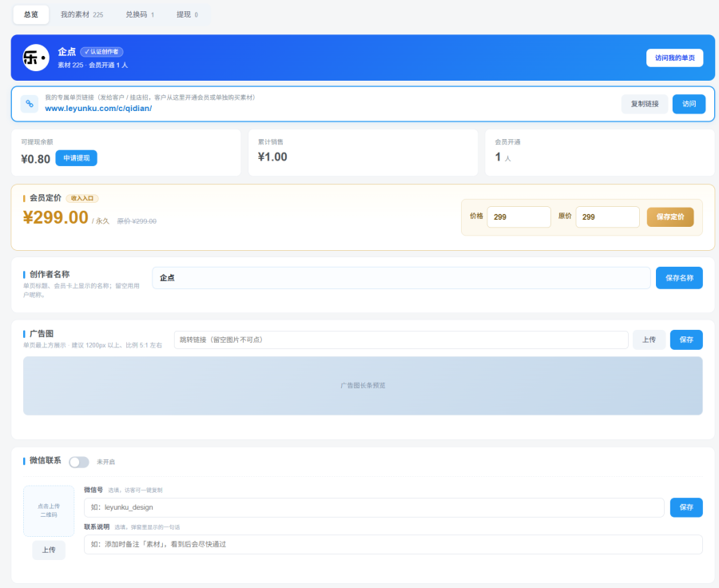Click the struck-through 原价 ¥299.00 text
Image resolution: width=719 pixels, height=588 pixels.
tap(137, 221)
